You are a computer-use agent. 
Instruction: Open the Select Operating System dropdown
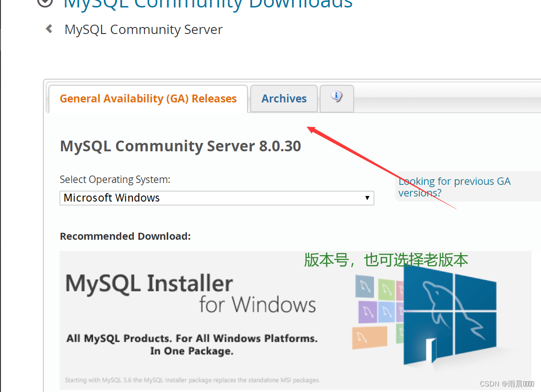[217, 198]
